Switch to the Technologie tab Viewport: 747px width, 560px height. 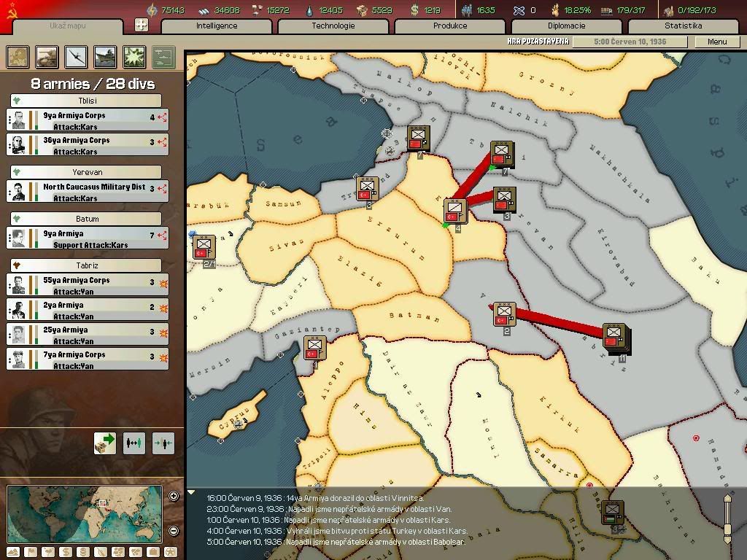click(x=333, y=26)
